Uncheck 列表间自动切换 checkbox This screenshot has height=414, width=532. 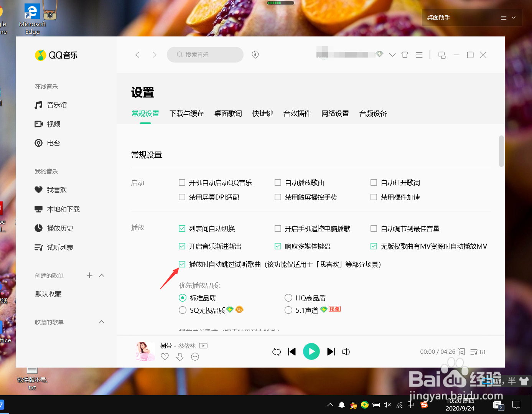182,228
